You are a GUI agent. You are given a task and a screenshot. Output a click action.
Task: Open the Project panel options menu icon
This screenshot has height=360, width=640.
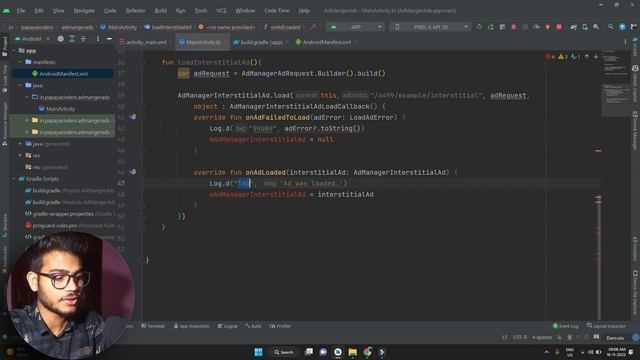click(98, 39)
